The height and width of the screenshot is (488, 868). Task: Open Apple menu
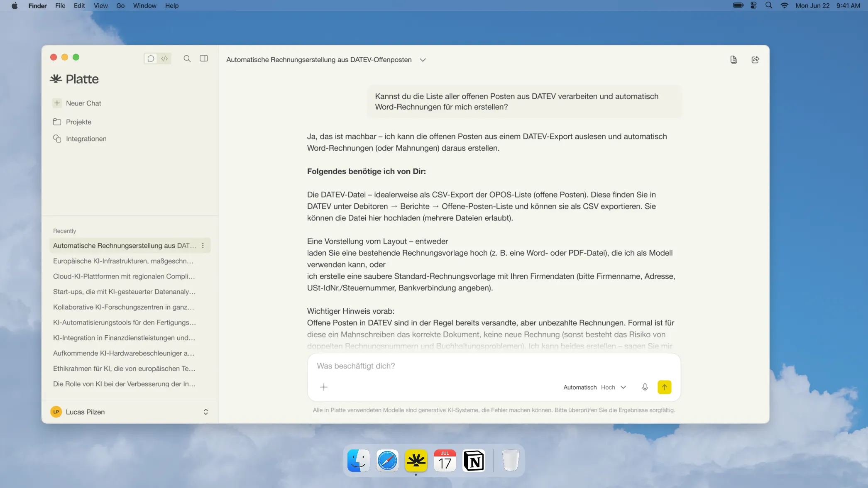15,5
